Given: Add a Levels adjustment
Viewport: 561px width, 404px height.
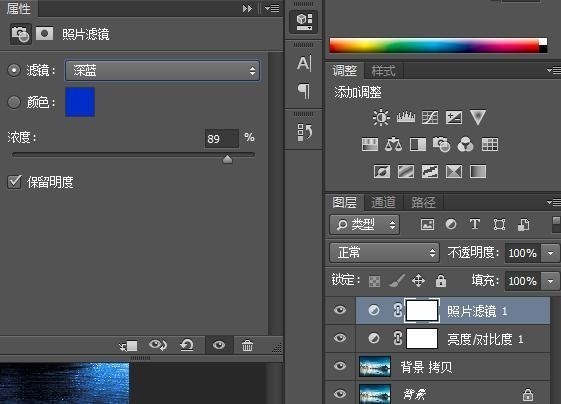Looking at the screenshot, I should [x=406, y=117].
